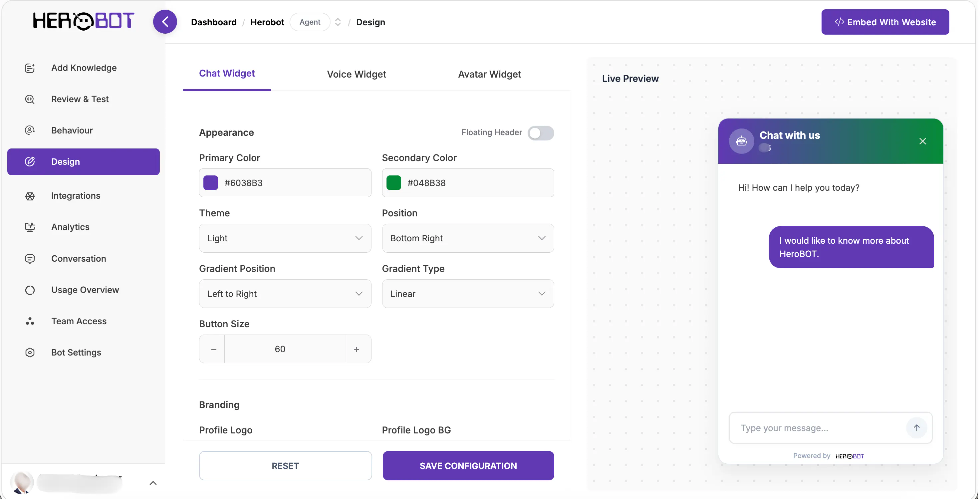Image resolution: width=980 pixels, height=499 pixels.
Task: Click the Bot Settings gear icon
Action: pos(30,353)
